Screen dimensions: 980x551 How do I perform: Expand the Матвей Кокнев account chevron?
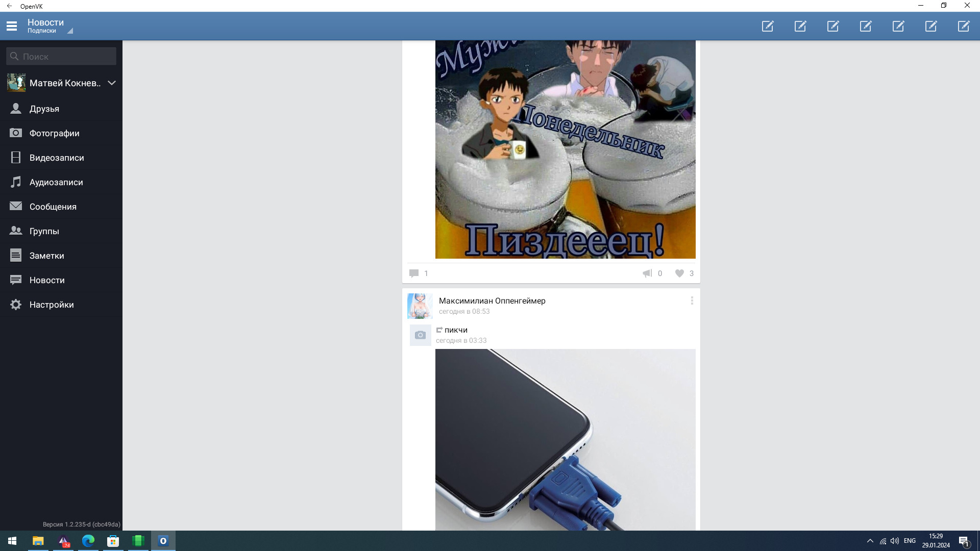[112, 83]
